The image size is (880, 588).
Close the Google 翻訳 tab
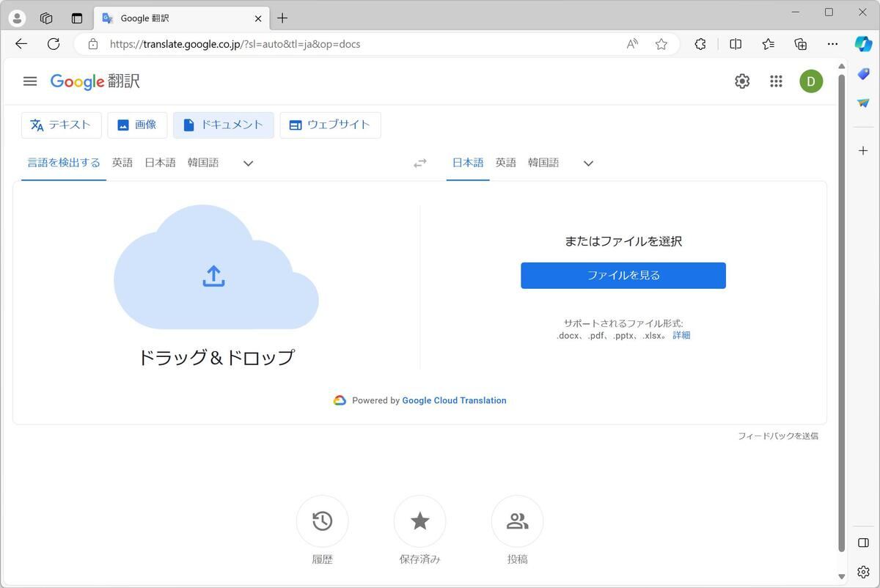click(x=258, y=18)
